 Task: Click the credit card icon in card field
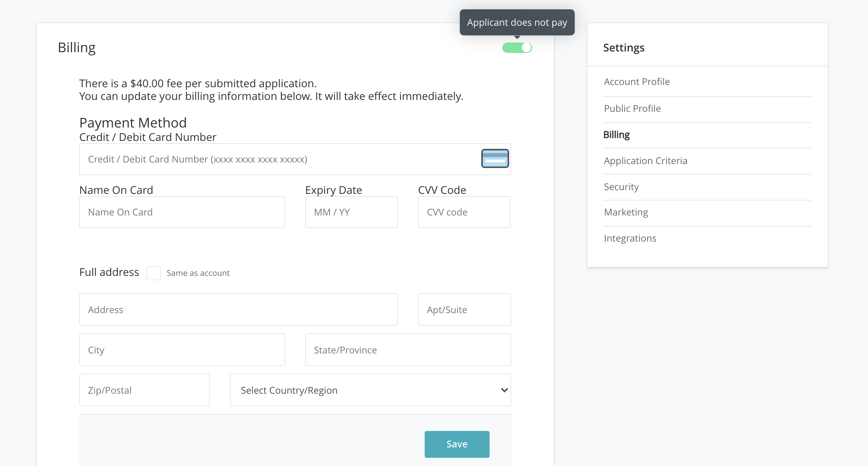[x=495, y=158]
